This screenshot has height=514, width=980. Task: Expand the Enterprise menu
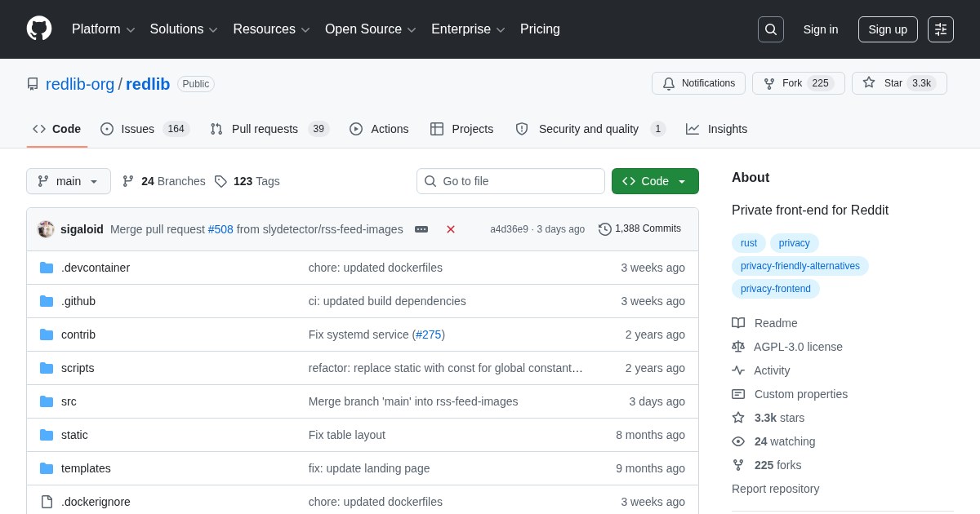[x=468, y=29]
